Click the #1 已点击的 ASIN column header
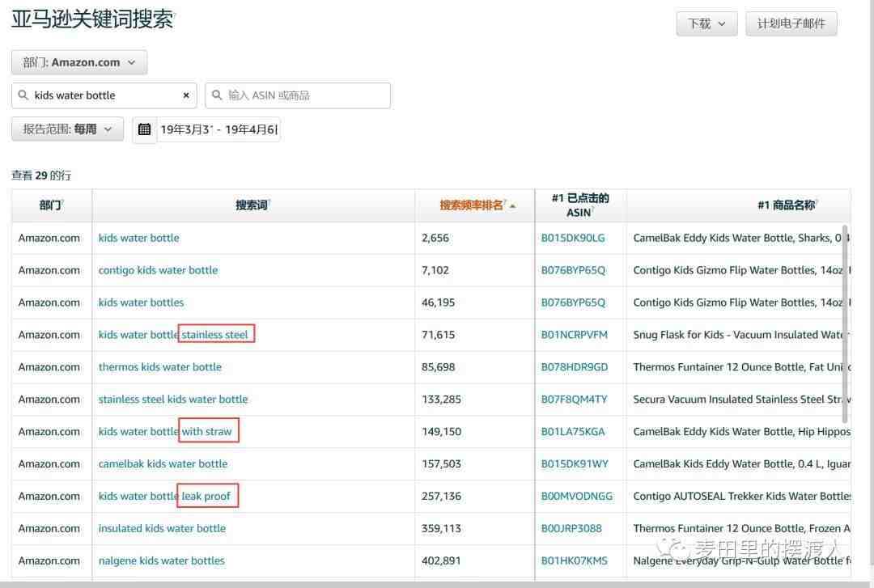Viewport: 874px width, 588px height. point(580,205)
